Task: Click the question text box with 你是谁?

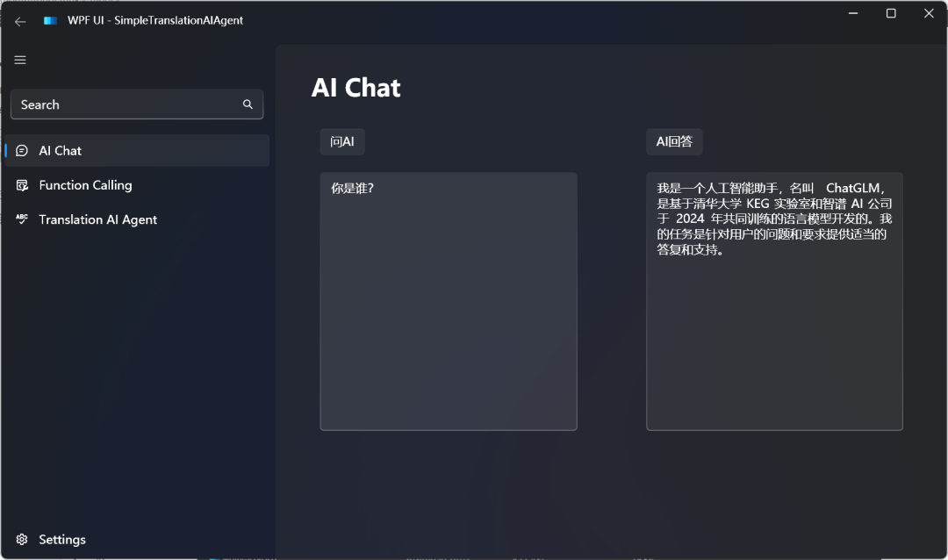Action: (x=449, y=301)
